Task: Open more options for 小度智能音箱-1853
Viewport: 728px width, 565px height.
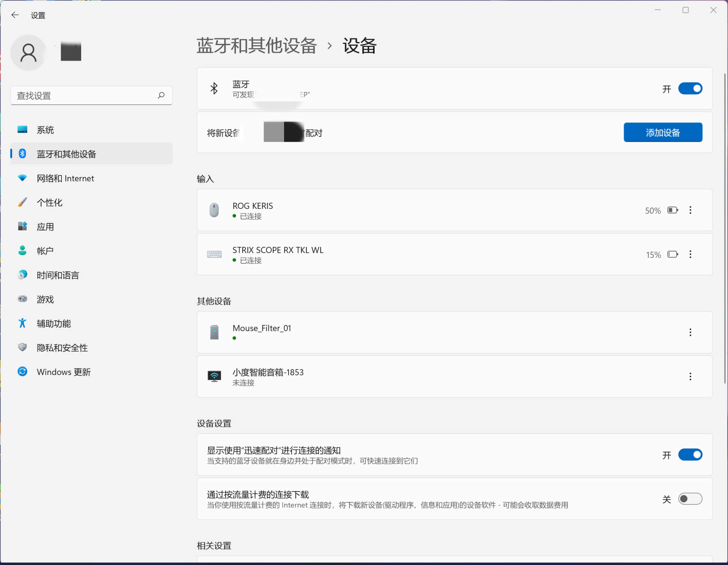Action: (690, 376)
